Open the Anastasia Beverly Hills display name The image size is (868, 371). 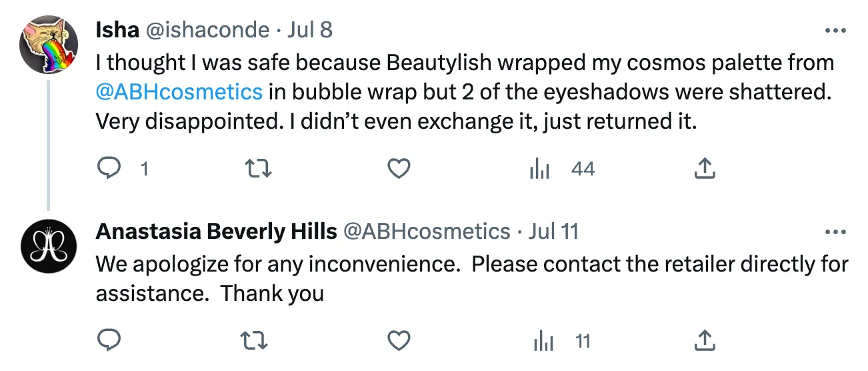point(216,232)
